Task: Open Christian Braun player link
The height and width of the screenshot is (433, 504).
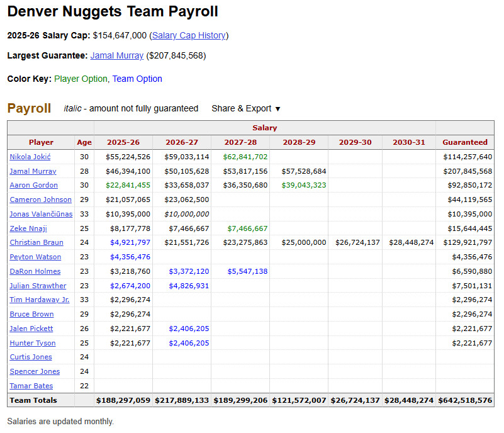Action: (36, 242)
